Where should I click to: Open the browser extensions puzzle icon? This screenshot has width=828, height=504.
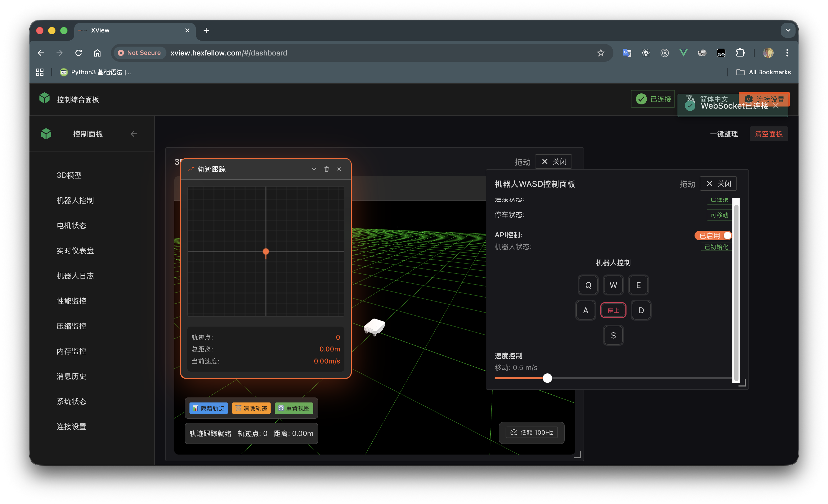coord(740,53)
